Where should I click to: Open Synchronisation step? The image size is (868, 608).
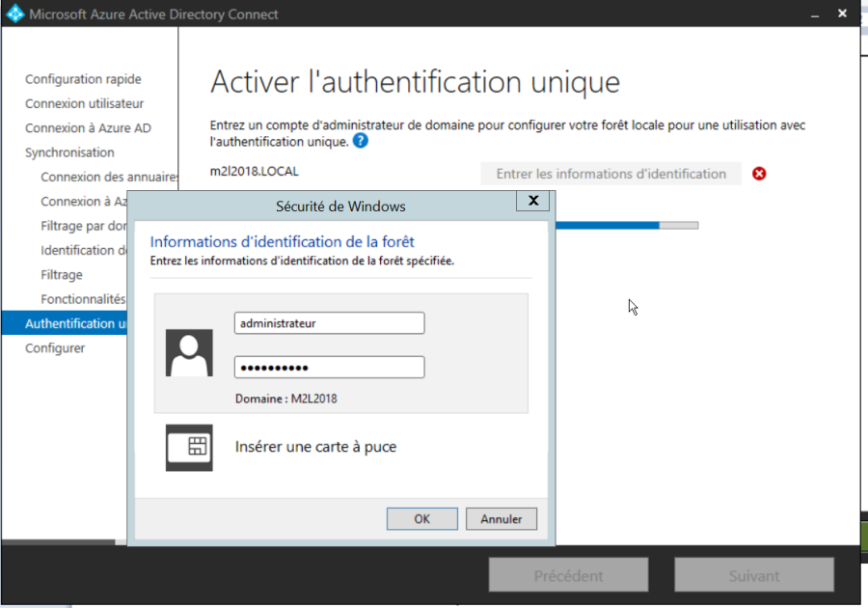pyautogui.click(x=69, y=152)
